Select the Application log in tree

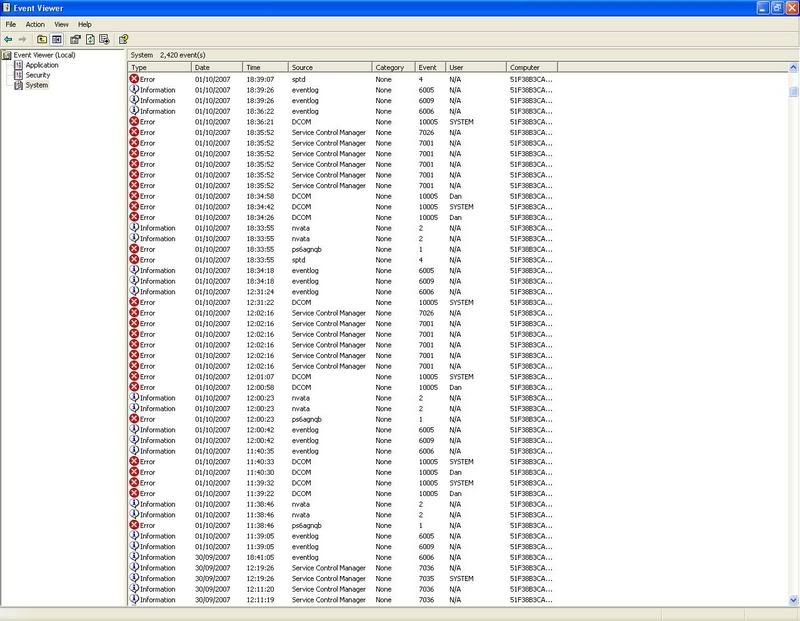pos(42,65)
